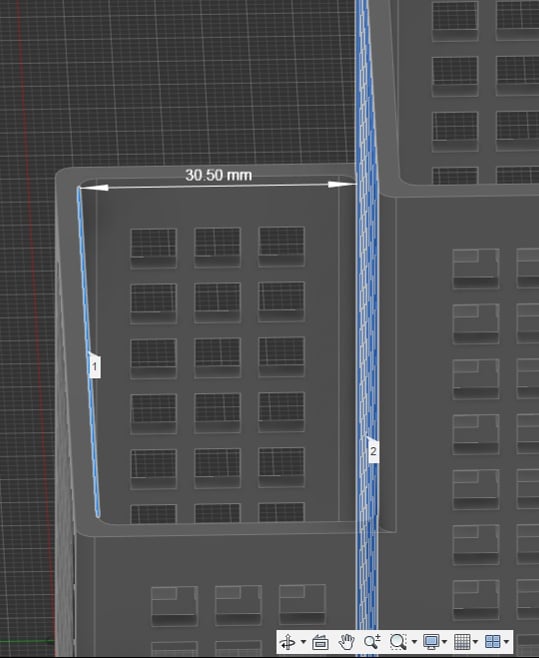Select the Orbit tool in navigation bar
This screenshot has height=658, width=539.
point(288,642)
